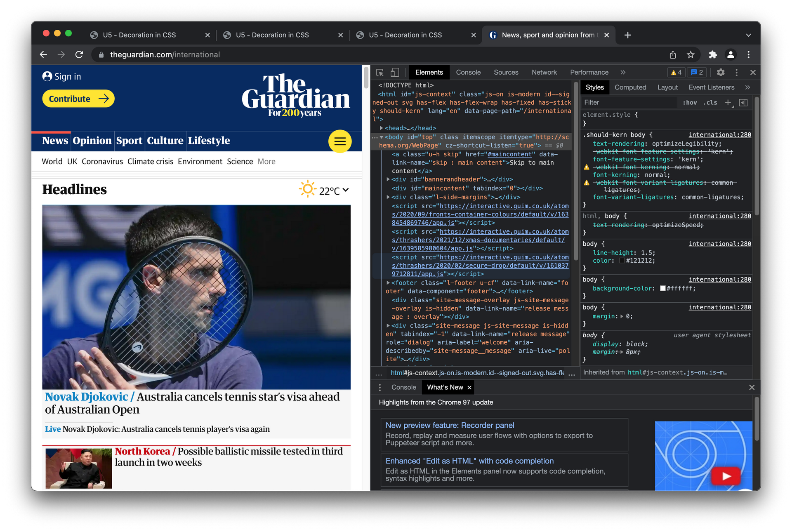792x532 pixels.
Task: Open the Chrome extensions puzzle icon
Action: click(713, 55)
